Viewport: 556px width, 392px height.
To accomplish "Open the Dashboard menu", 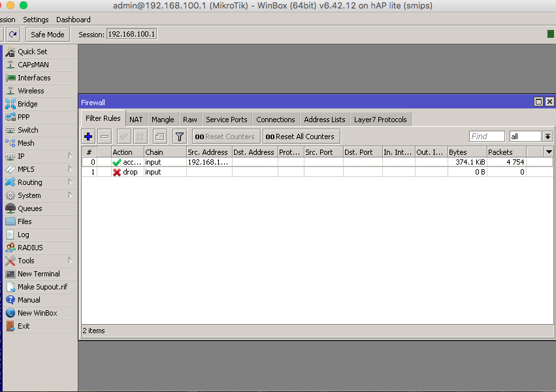I will 73,20.
